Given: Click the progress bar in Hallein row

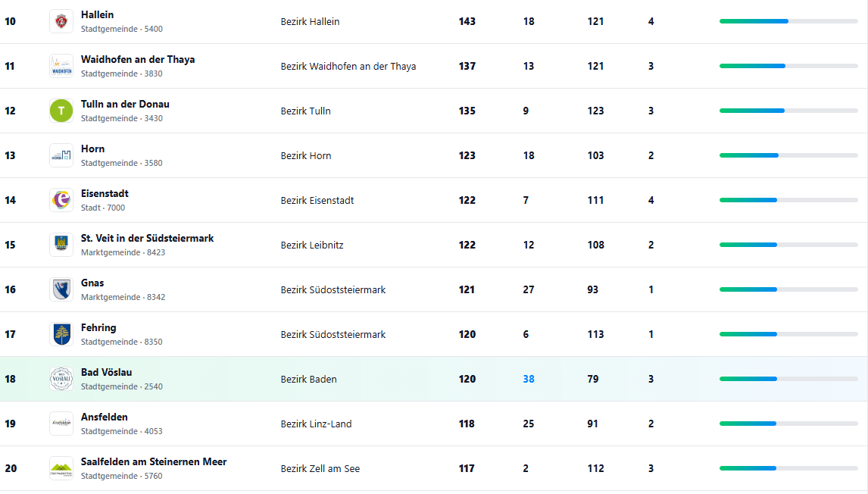Looking at the screenshot, I should 788,22.
